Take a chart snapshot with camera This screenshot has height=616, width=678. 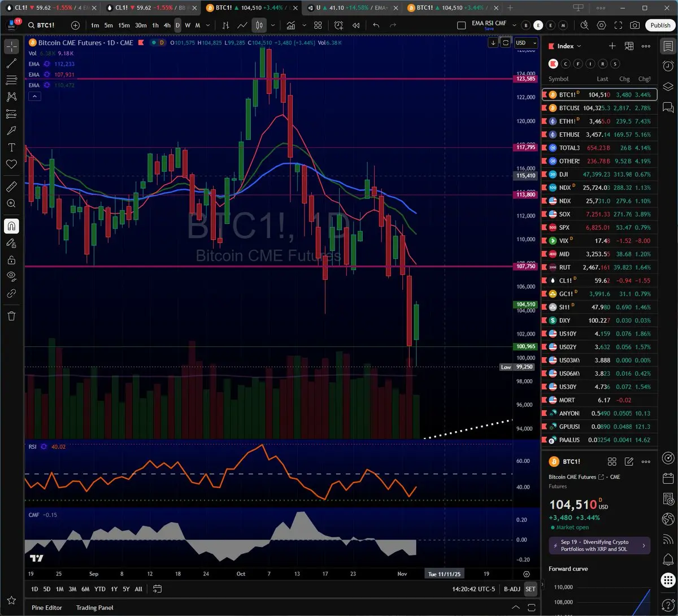pos(635,25)
